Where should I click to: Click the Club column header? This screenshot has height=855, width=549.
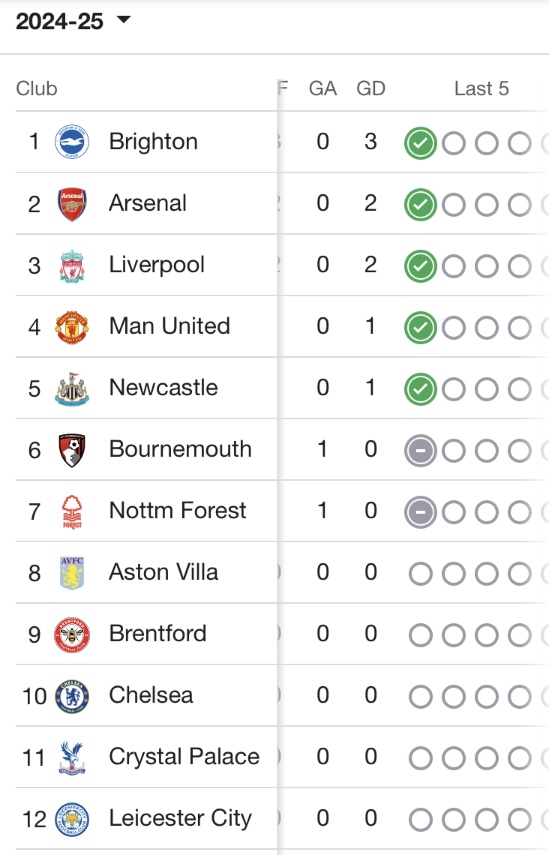37,88
